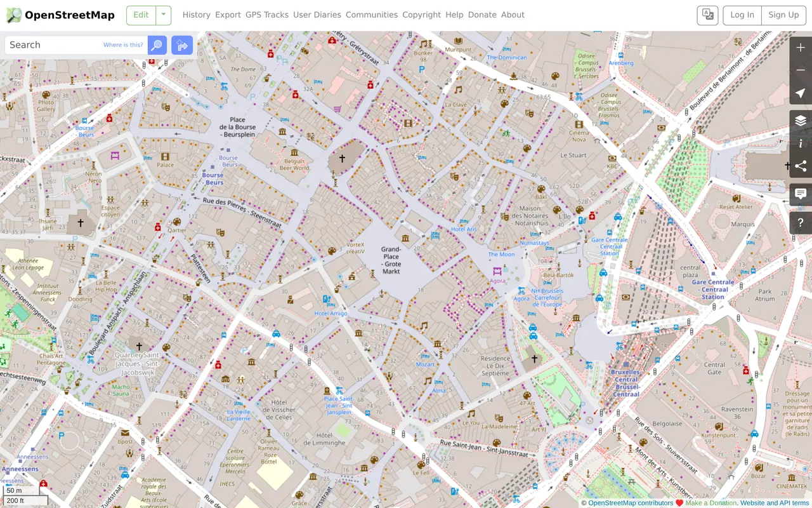Follow the Donate link in header

[482, 15]
